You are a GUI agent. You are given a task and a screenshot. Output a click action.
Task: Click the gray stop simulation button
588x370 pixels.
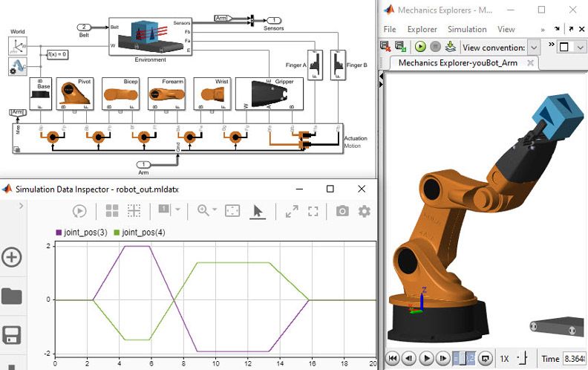(x=436, y=47)
